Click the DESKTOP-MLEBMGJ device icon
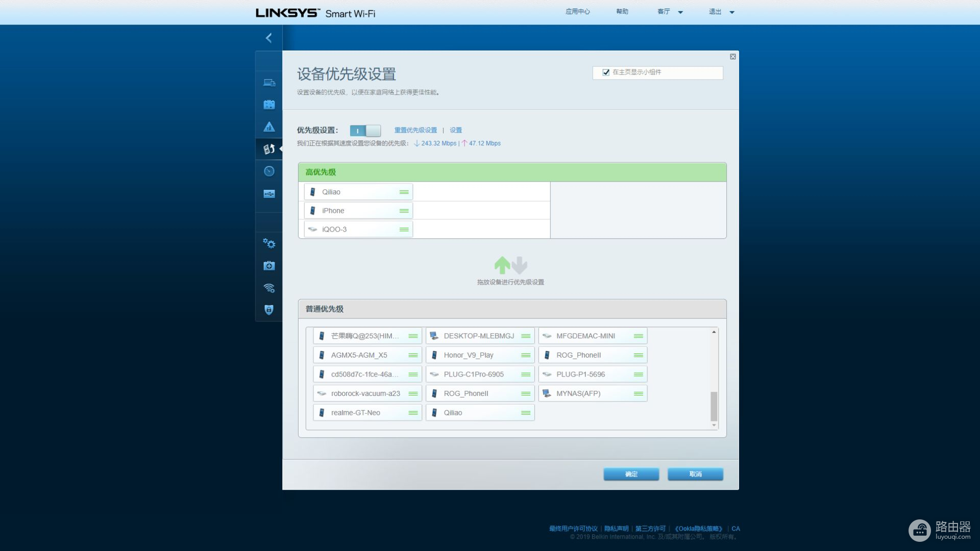This screenshot has height=551, width=980. coord(435,336)
